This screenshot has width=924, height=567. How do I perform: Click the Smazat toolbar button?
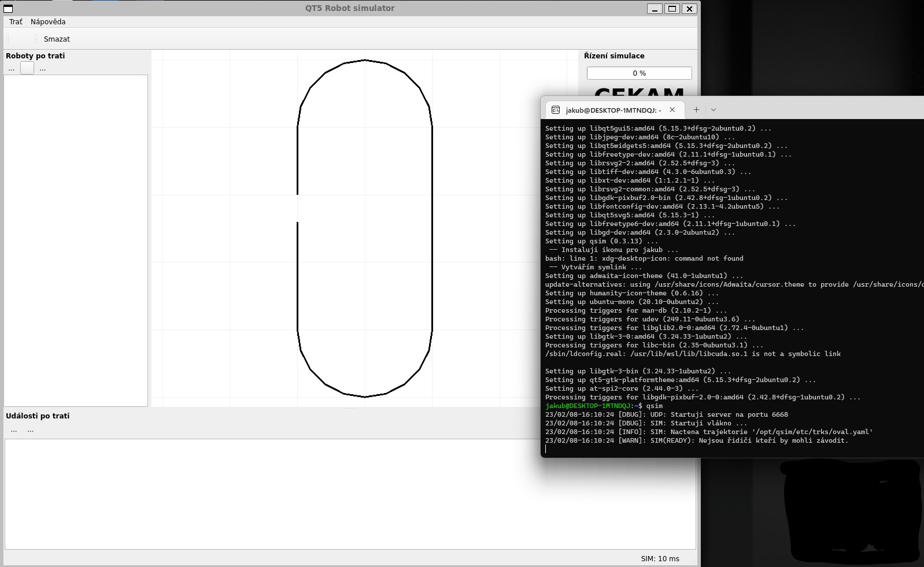pyautogui.click(x=57, y=39)
